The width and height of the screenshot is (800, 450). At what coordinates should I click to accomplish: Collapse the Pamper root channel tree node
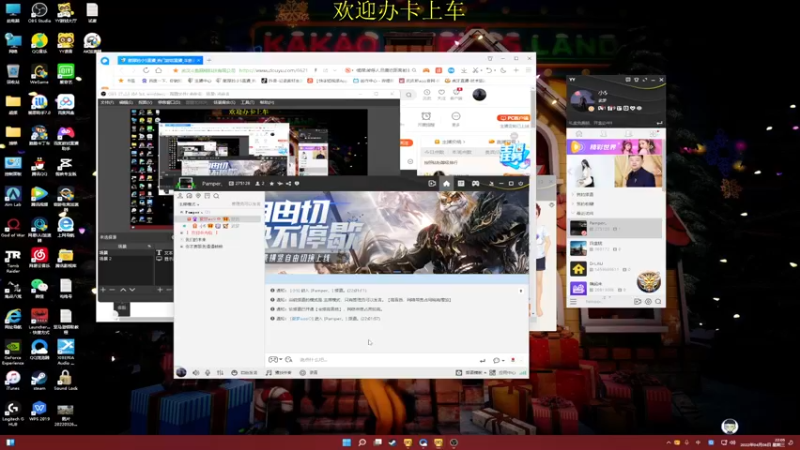coord(182,212)
